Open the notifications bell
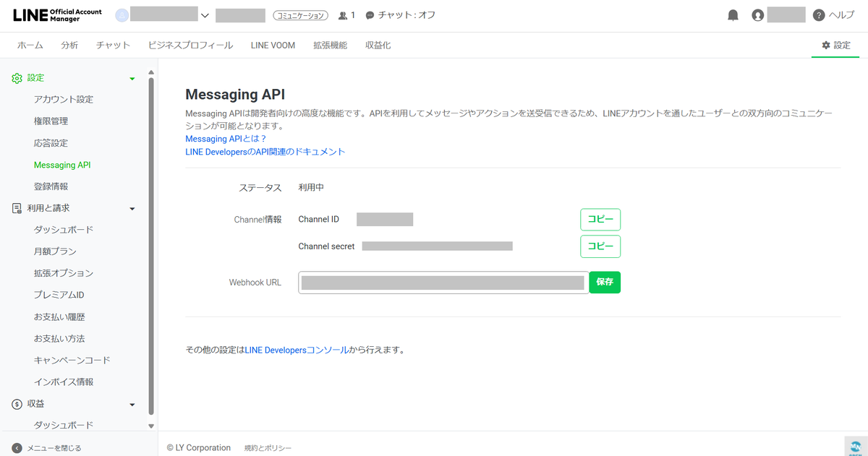The height and width of the screenshot is (456, 868). (733, 15)
